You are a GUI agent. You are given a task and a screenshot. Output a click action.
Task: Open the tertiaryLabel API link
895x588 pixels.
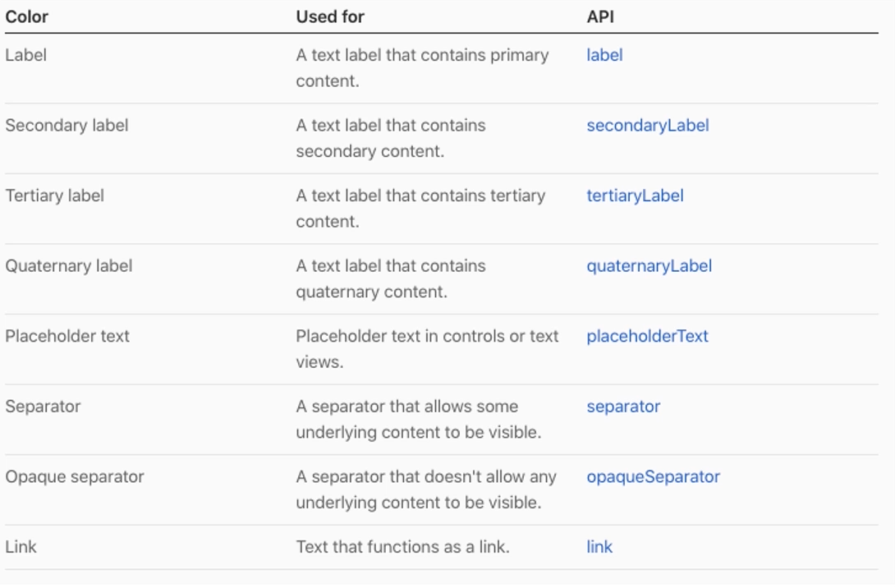[635, 195]
